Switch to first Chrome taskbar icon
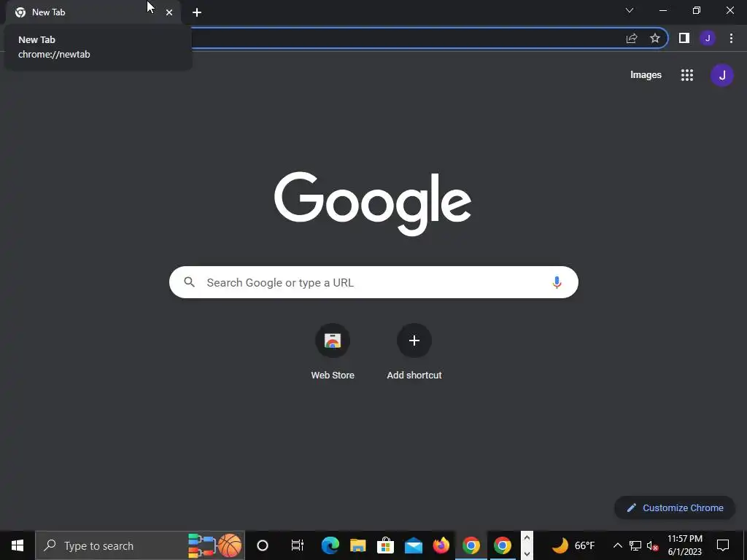747x560 pixels. coord(471,545)
